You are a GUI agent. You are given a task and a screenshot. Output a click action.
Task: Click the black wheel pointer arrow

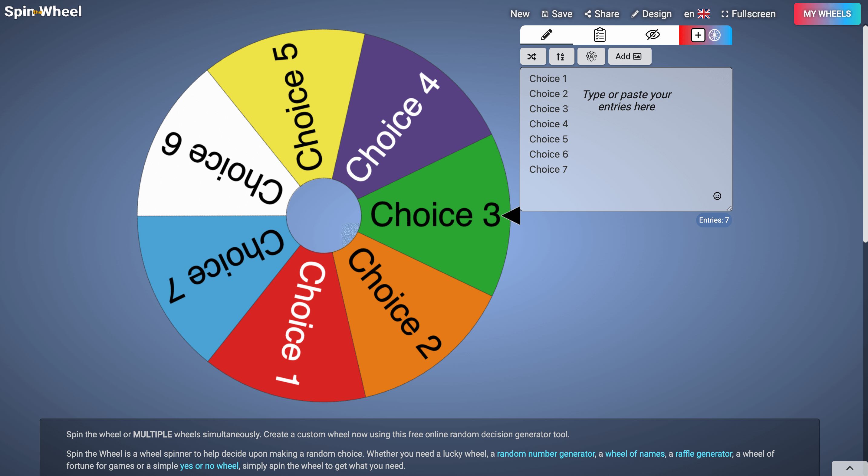click(511, 216)
